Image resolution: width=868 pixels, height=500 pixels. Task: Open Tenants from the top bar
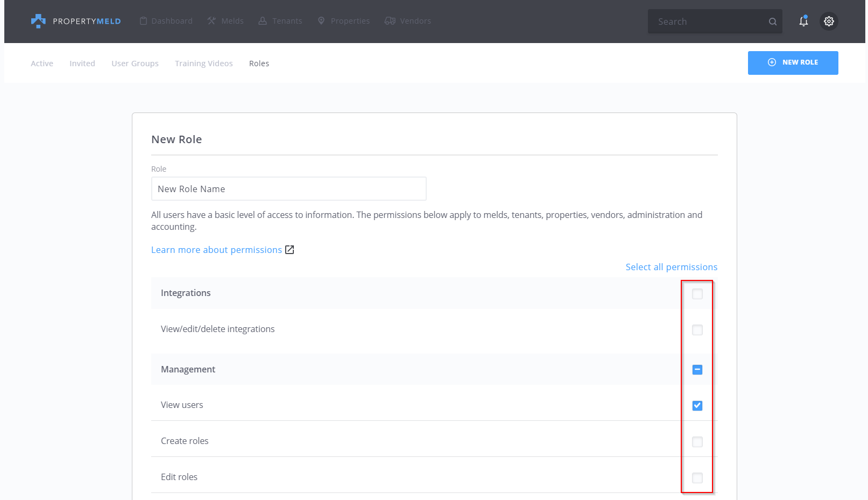tap(280, 21)
